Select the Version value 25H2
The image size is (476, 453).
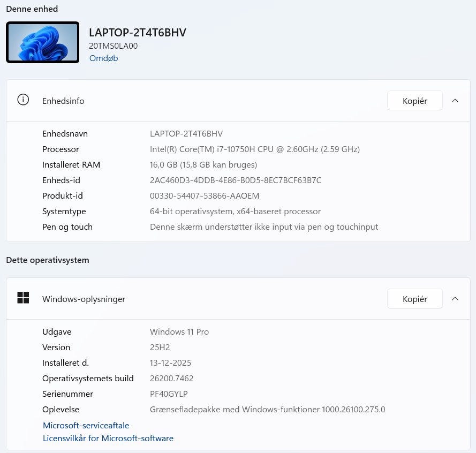point(160,347)
